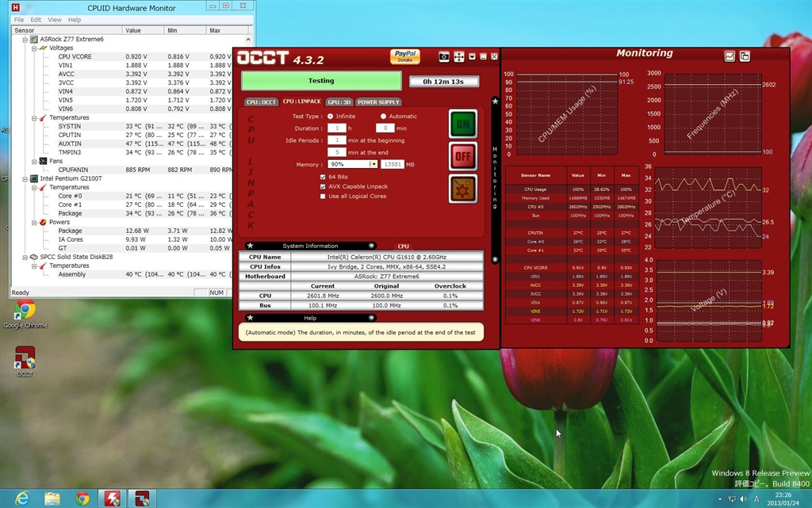Collapse ASRock Z77 Extreme6 tree node
The image size is (812, 508).
25,40
